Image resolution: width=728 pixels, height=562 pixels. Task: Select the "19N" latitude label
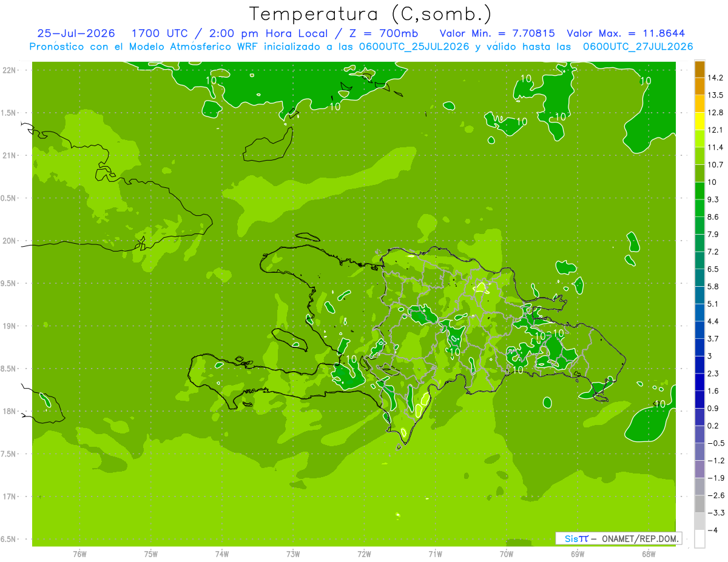[x=9, y=326]
